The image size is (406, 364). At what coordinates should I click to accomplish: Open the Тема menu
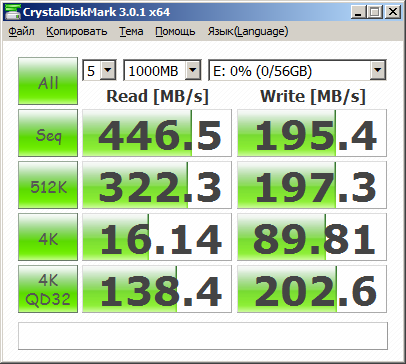pos(131,31)
